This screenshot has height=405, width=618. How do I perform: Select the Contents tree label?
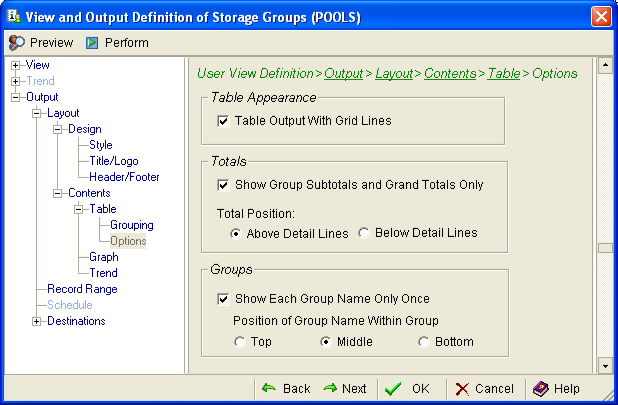click(89, 193)
